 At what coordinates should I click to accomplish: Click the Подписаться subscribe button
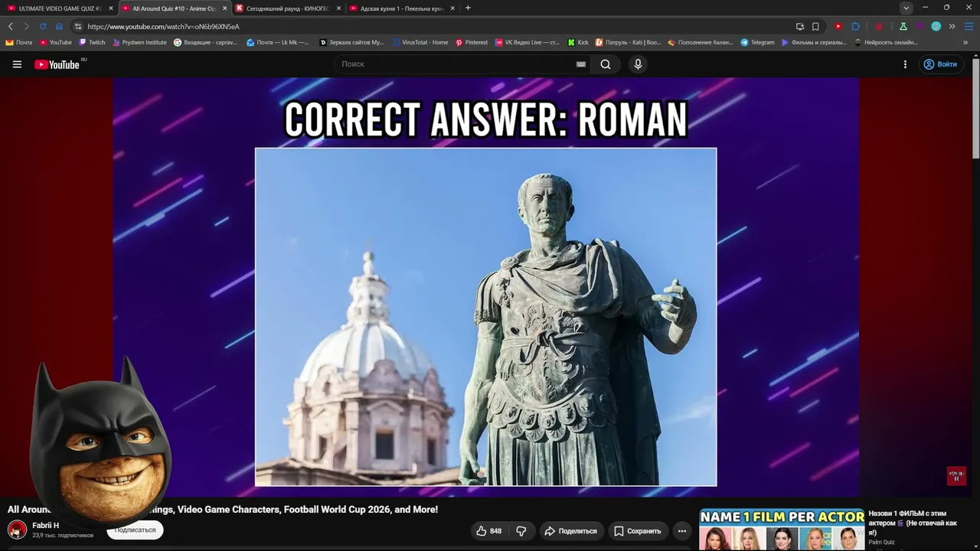(x=135, y=530)
